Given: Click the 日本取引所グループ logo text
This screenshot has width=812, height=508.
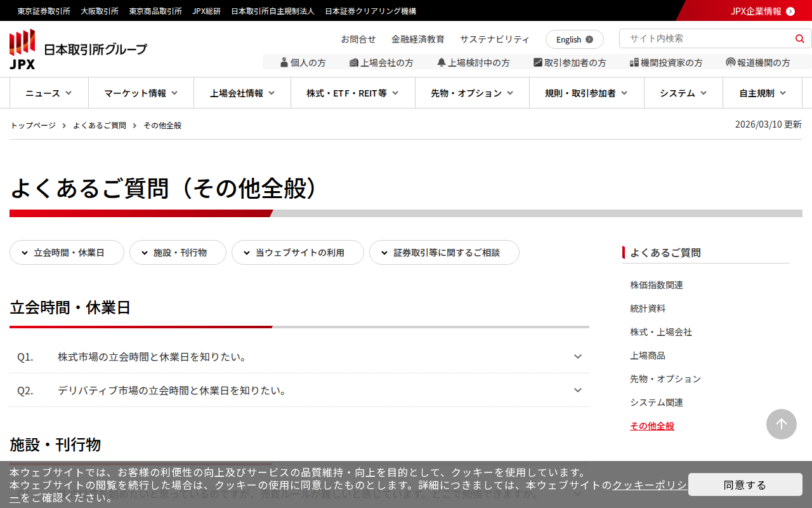Looking at the screenshot, I should pyautogui.click(x=95, y=50).
